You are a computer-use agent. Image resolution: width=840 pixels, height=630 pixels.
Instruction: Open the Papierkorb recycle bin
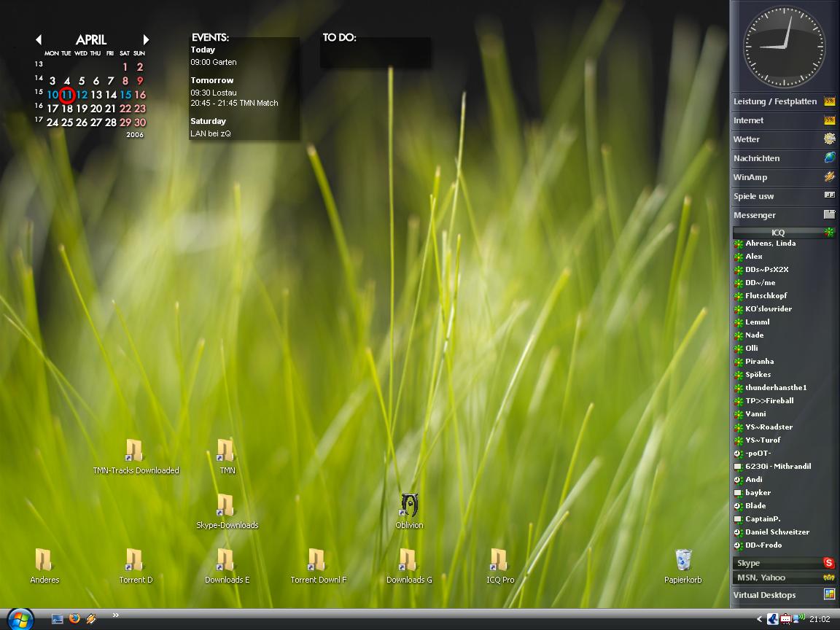click(x=683, y=561)
